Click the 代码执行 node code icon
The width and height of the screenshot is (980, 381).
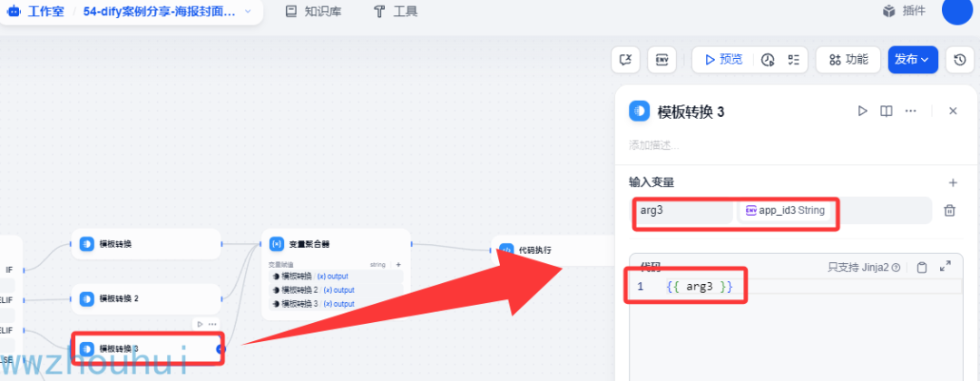click(x=505, y=249)
